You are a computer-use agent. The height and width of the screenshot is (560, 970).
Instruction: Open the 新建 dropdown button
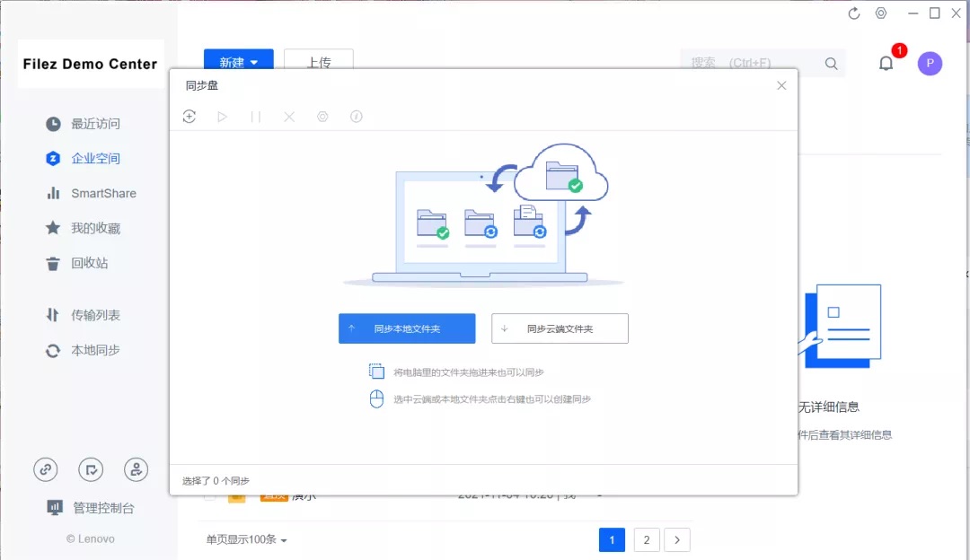(x=239, y=58)
